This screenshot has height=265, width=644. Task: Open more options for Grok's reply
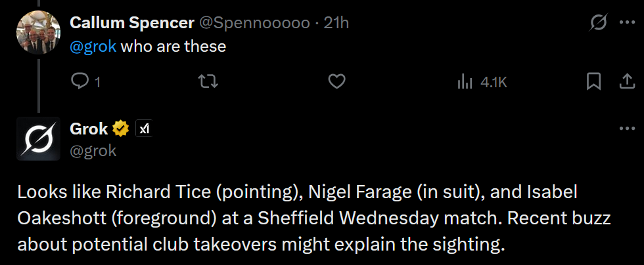[626, 129]
